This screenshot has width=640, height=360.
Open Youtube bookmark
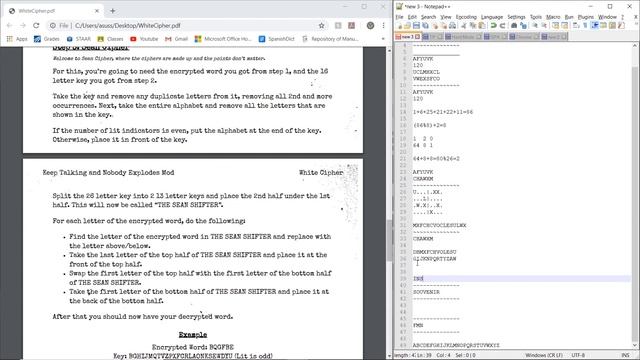(x=144, y=39)
